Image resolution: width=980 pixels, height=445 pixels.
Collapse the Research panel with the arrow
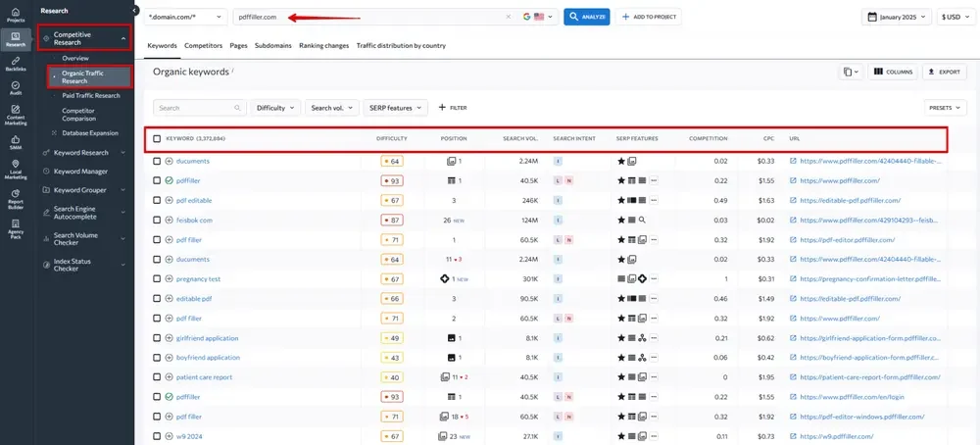pyautogui.click(x=135, y=11)
